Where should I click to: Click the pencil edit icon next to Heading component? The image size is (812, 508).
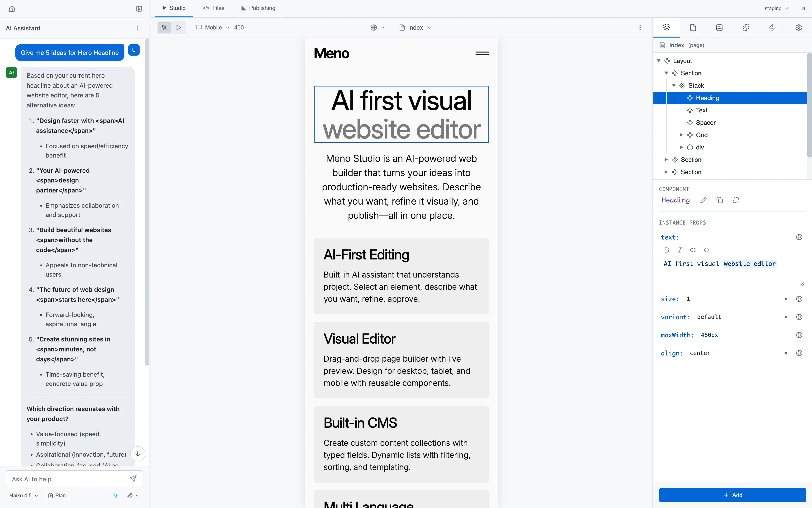703,200
